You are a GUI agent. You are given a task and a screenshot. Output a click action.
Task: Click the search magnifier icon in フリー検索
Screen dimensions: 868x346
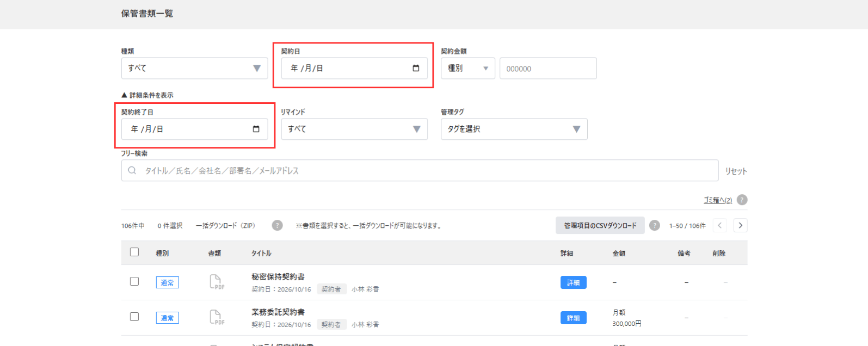click(x=132, y=170)
